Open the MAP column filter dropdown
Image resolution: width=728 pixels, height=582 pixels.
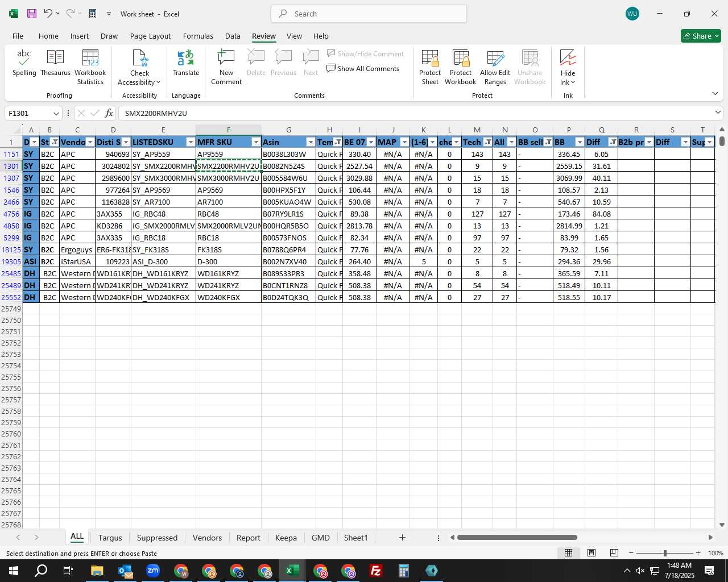(404, 142)
